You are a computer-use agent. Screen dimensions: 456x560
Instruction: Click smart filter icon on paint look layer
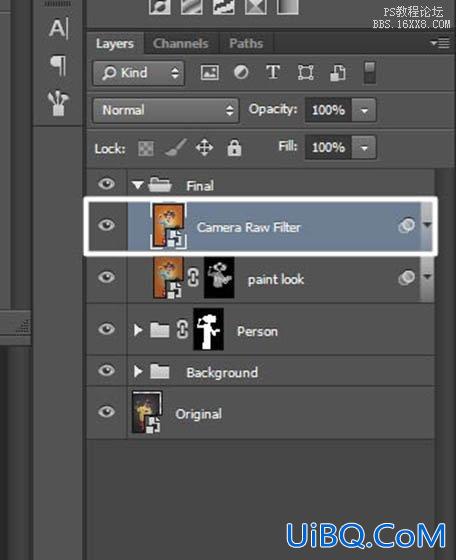click(407, 278)
